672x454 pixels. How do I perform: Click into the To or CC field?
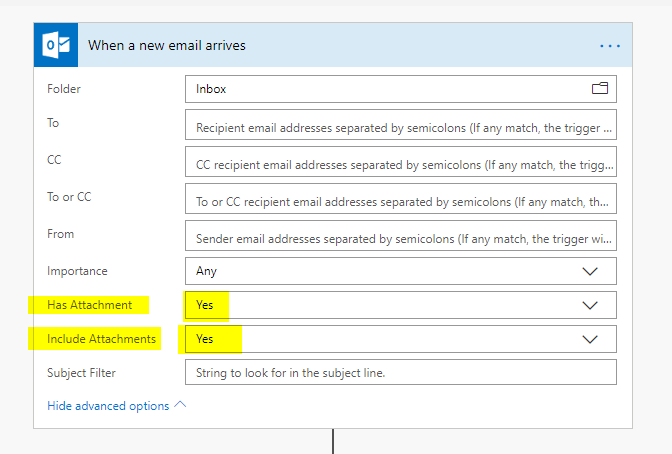click(400, 200)
